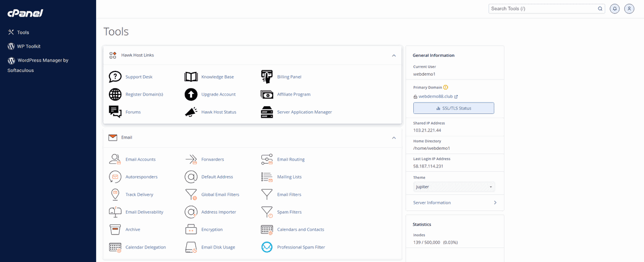The width and height of the screenshot is (644, 262).
Task: Click the Current User value webdemo1
Action: (424, 74)
